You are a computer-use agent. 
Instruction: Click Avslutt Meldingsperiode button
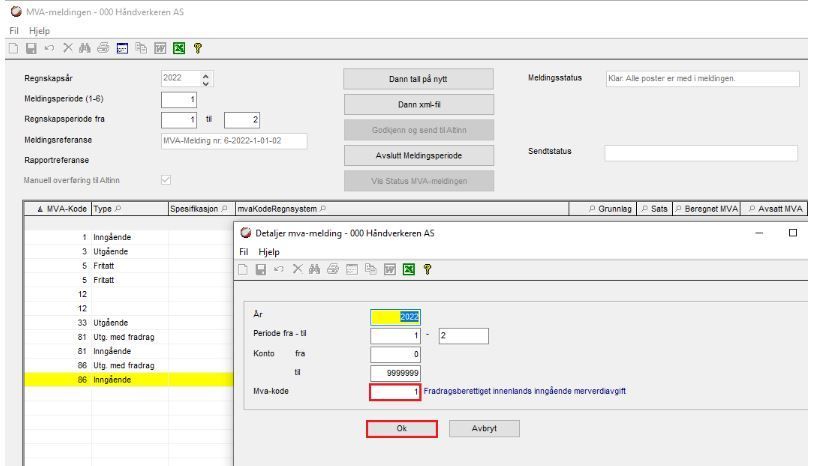click(x=419, y=156)
